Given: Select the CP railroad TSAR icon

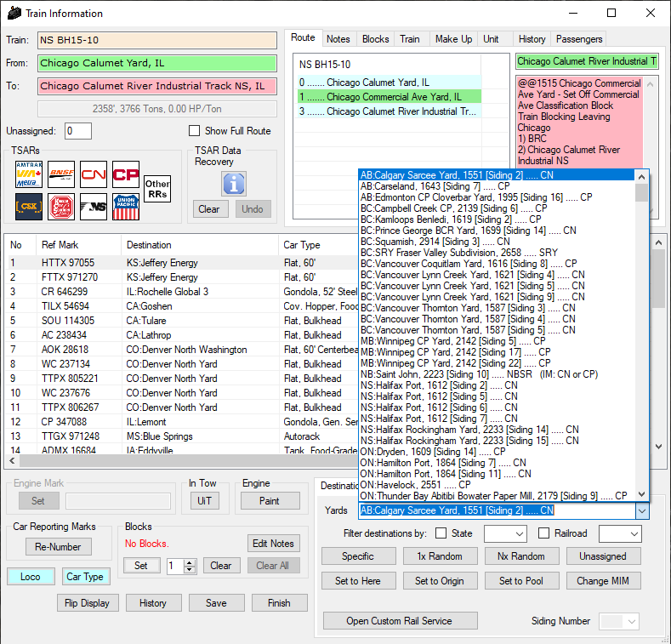Looking at the screenshot, I should 126,174.
